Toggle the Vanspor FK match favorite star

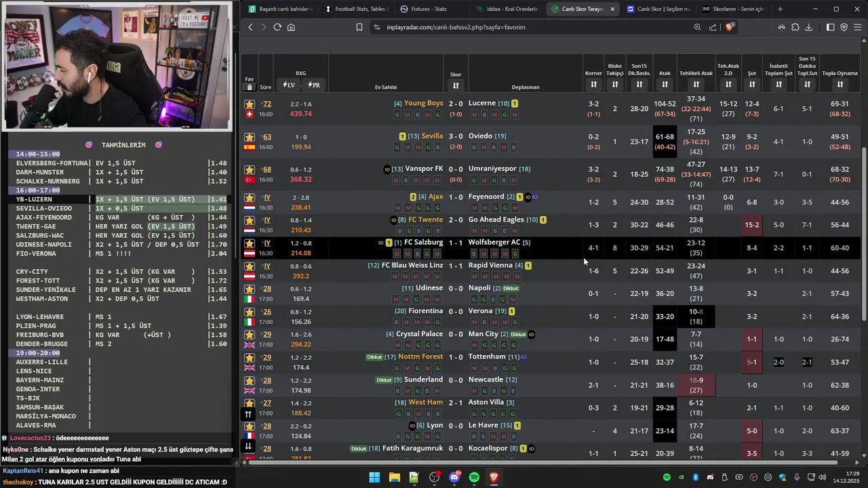click(250, 169)
